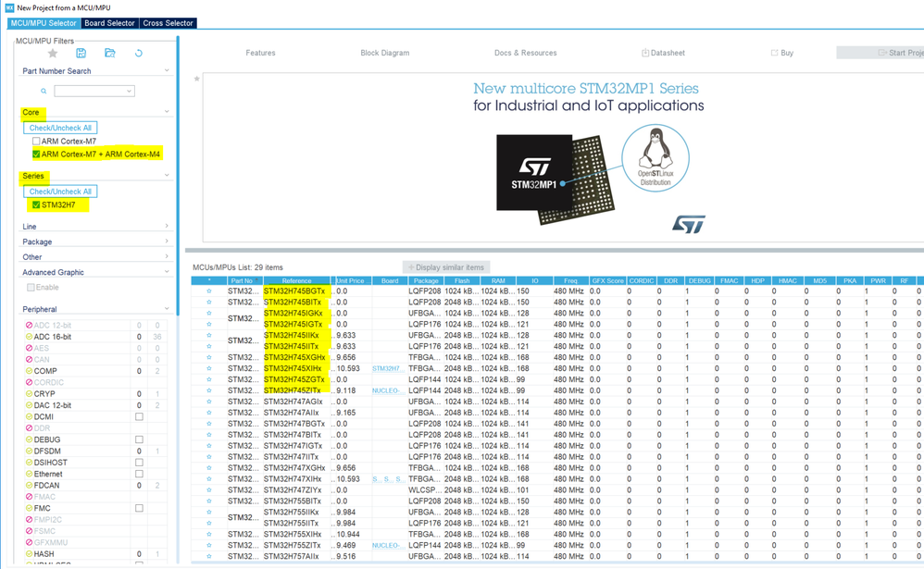Click the Buy button
924x569 pixels.
[x=782, y=53]
